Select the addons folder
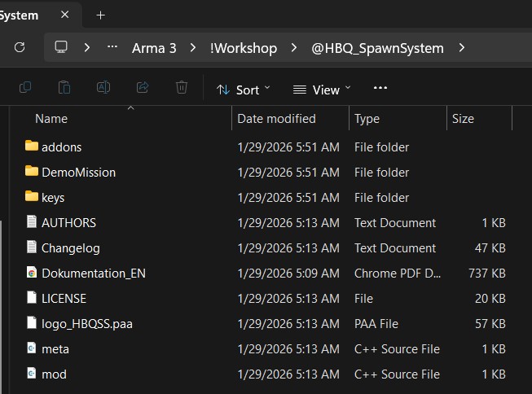This screenshot has height=394, width=532. (61, 147)
